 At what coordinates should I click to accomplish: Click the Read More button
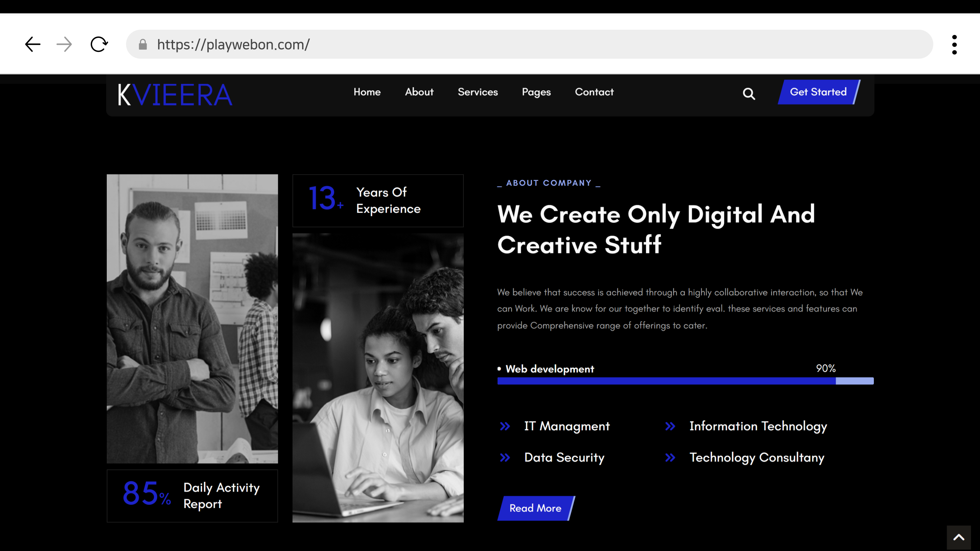pyautogui.click(x=535, y=508)
